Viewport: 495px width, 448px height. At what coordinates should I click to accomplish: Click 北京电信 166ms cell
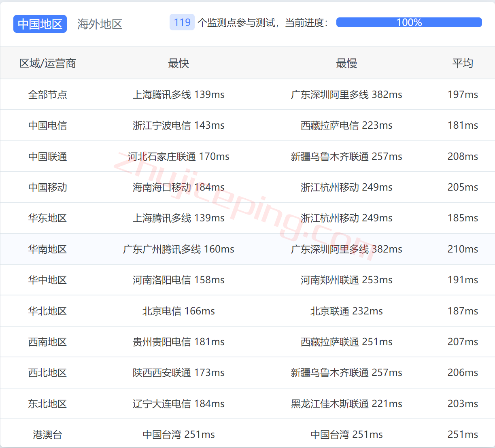click(x=178, y=311)
